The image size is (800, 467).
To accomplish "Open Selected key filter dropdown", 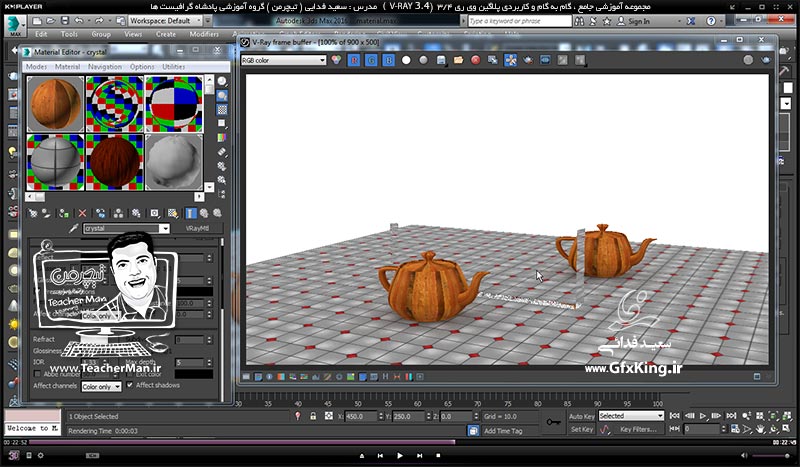I will point(631,416).
